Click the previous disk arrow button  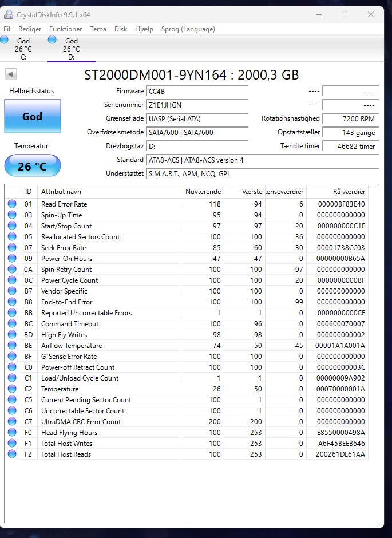[x=11, y=74]
